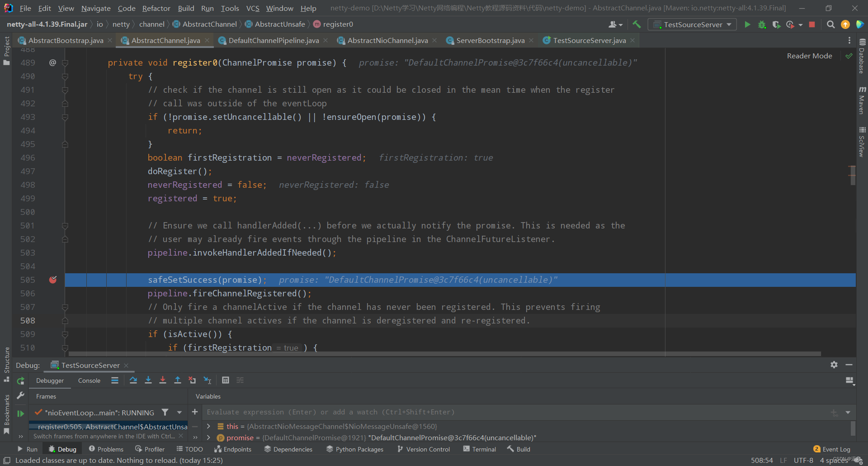
Task: Click the orange IDE update arrow icon
Action: [x=845, y=24]
